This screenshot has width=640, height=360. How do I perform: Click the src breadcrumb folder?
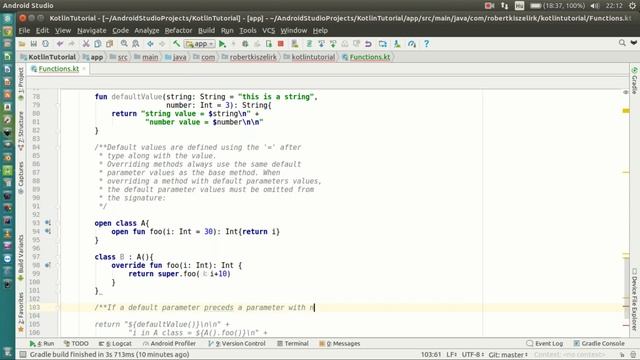pos(119,57)
